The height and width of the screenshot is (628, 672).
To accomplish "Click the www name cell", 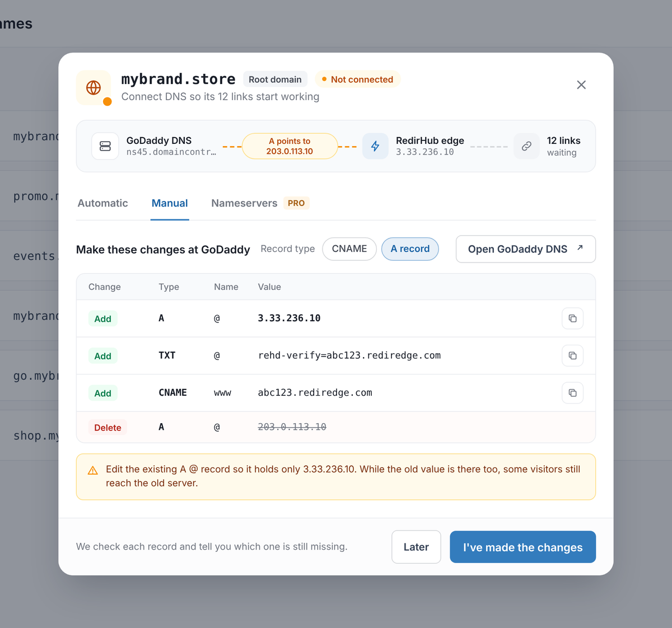I will coord(222,393).
